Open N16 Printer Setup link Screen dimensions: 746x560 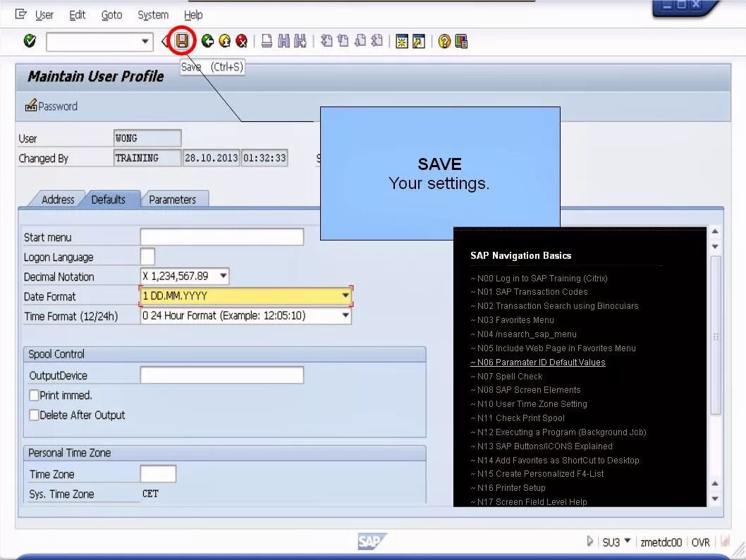click(x=508, y=487)
